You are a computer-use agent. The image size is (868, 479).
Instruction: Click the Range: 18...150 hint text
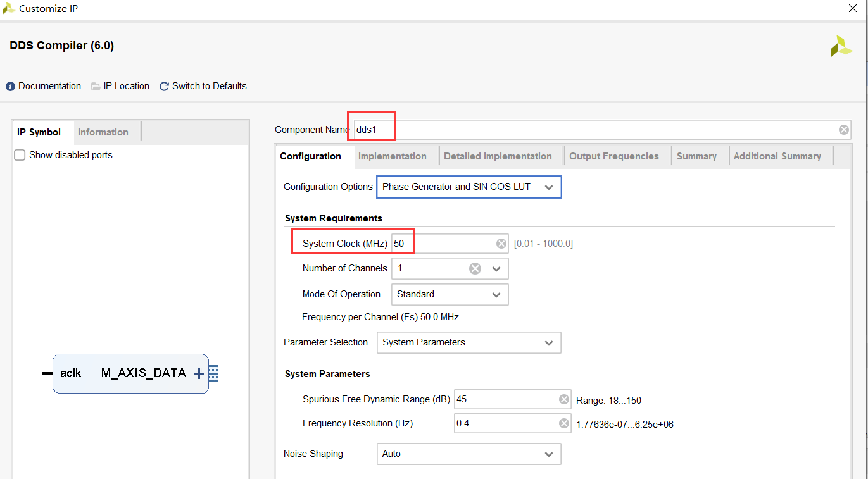tap(608, 401)
